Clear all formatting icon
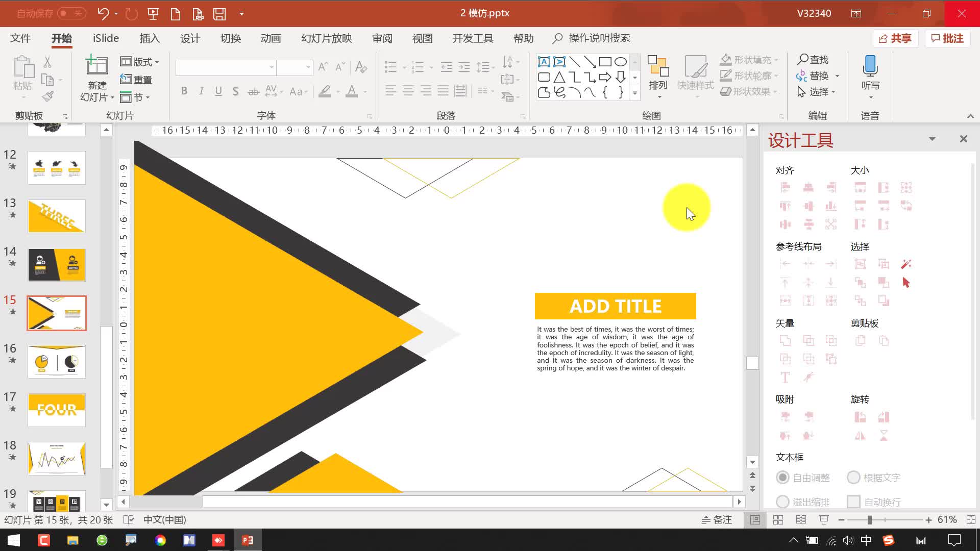Image resolution: width=980 pixels, height=551 pixels. 361,67
